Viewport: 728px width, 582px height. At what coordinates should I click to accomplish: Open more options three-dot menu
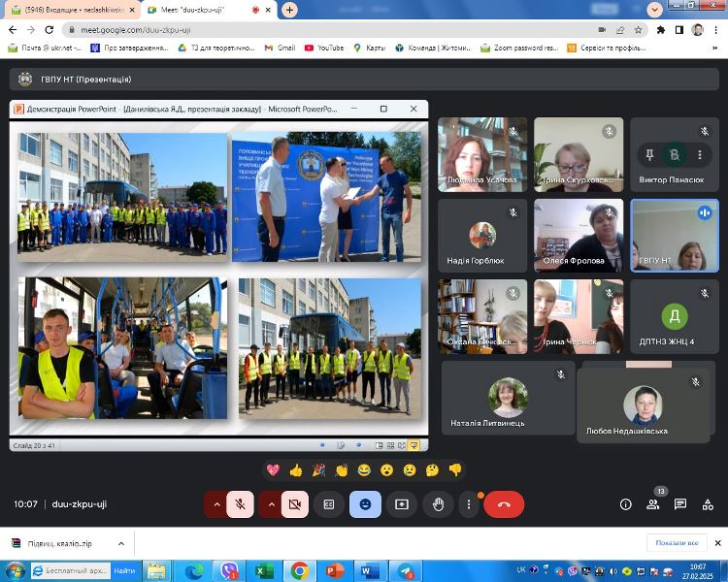[469, 504]
